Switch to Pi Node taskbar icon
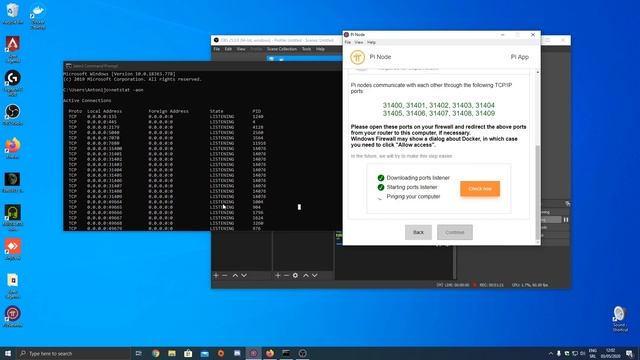The height and width of the screenshot is (360, 640). (253, 353)
